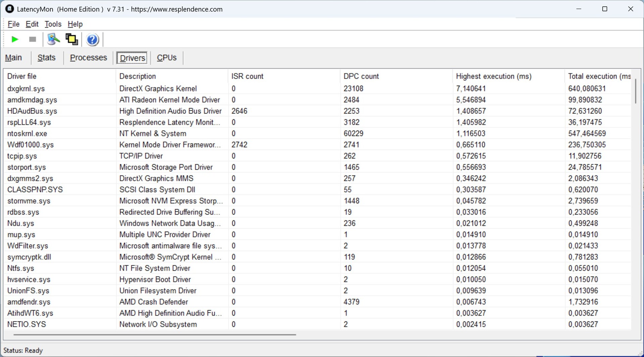Open the Tools menu

pos(53,24)
